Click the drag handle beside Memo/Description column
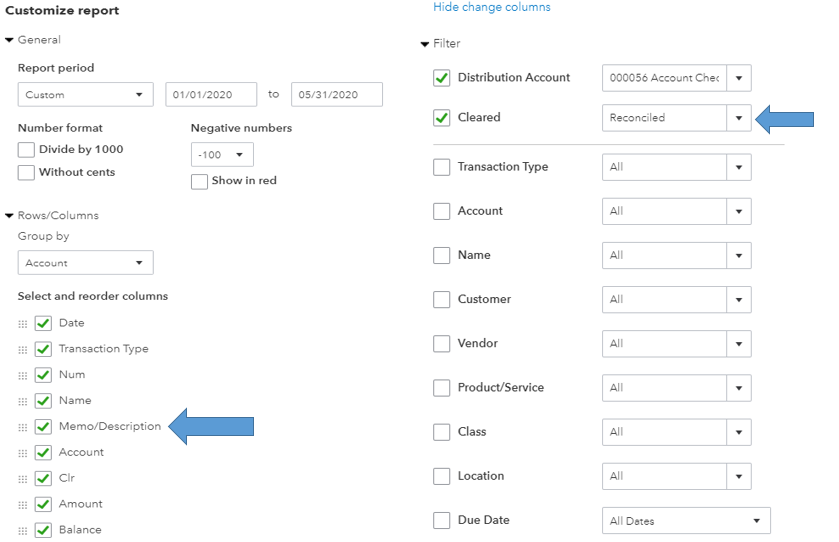 (x=23, y=427)
